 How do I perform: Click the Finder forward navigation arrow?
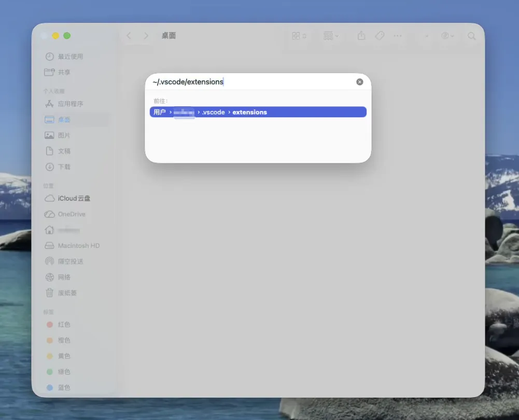point(146,36)
